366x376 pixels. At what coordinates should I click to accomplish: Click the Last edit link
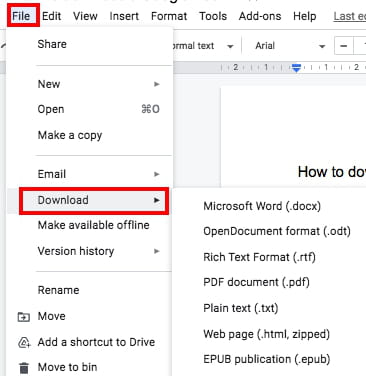[x=350, y=16]
